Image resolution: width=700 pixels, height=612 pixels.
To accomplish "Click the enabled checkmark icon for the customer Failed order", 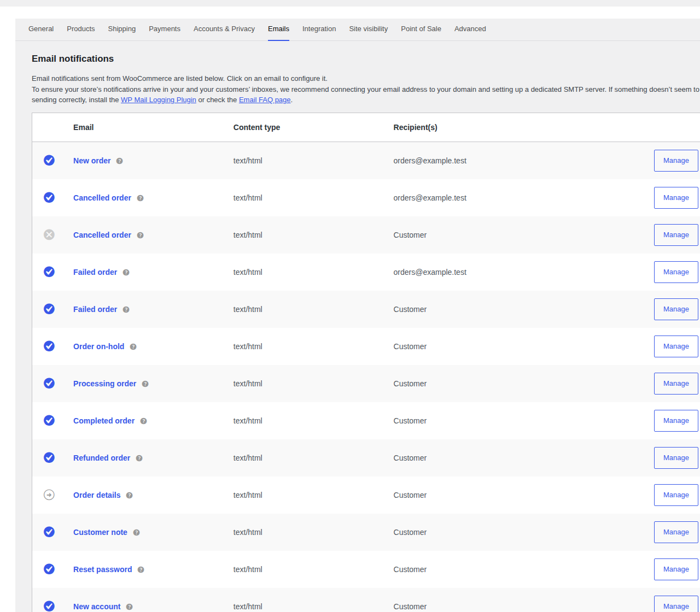I will [49, 309].
